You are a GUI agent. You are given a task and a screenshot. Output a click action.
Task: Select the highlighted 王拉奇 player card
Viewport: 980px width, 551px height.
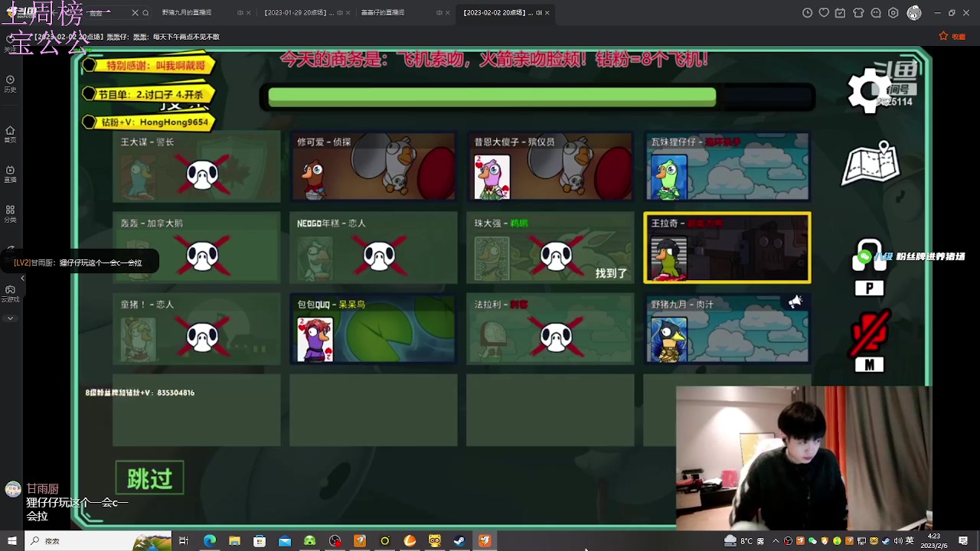point(727,248)
